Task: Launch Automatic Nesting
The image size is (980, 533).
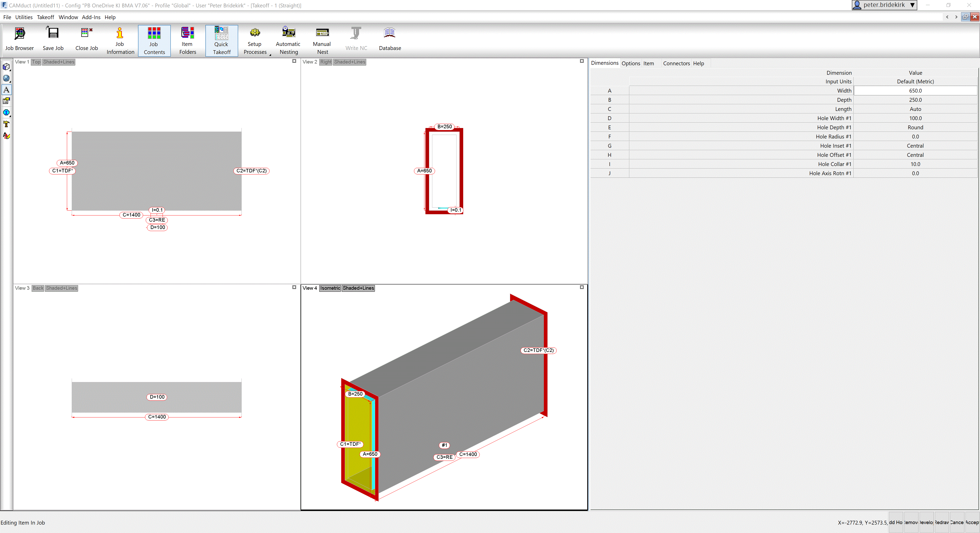Action: (288, 38)
